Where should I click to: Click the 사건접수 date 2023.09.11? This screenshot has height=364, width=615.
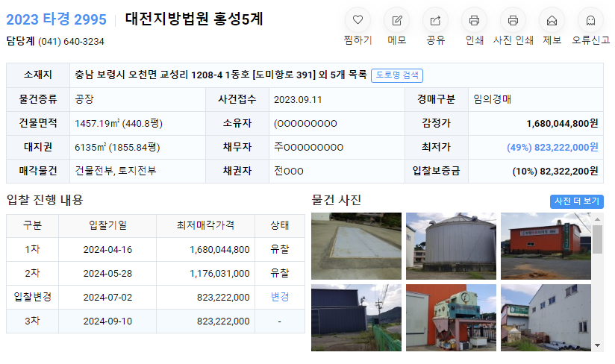pyautogui.click(x=298, y=99)
